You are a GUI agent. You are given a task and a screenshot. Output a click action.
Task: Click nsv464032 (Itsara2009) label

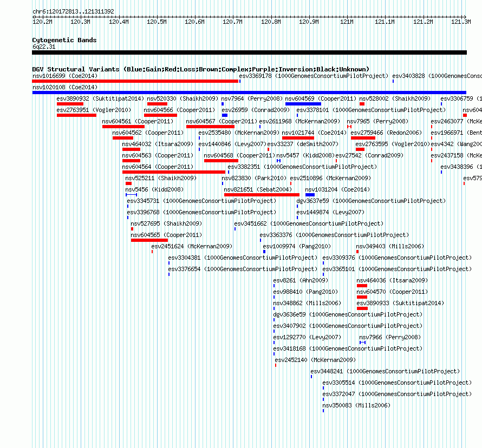tap(158, 144)
